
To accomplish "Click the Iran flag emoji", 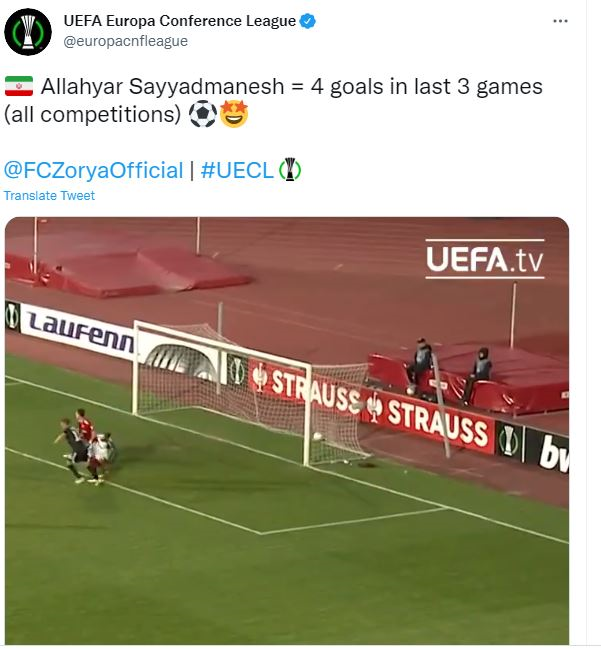I will [19, 86].
